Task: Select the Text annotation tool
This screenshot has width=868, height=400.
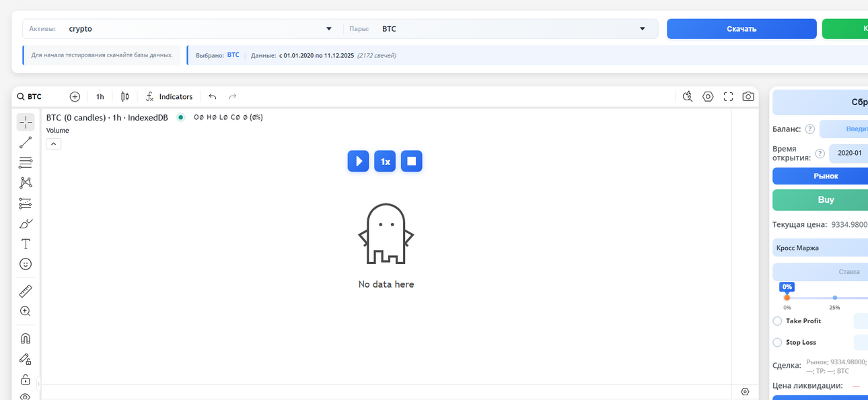Action: (x=26, y=244)
